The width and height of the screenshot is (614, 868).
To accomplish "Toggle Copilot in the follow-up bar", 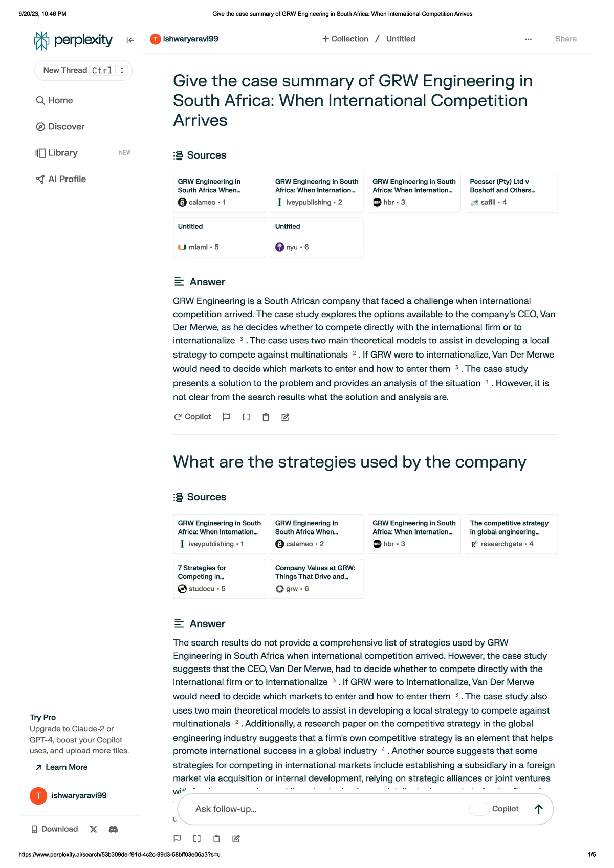I will [x=480, y=809].
